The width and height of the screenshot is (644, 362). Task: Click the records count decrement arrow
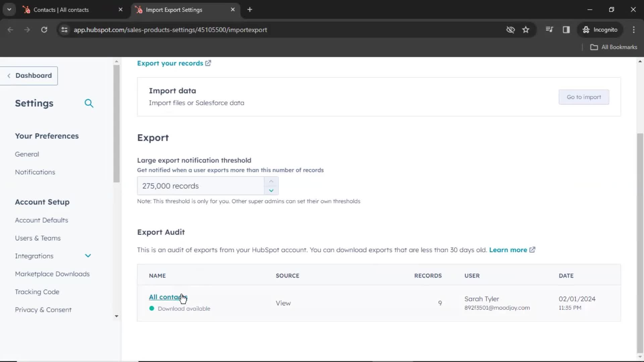271,190
